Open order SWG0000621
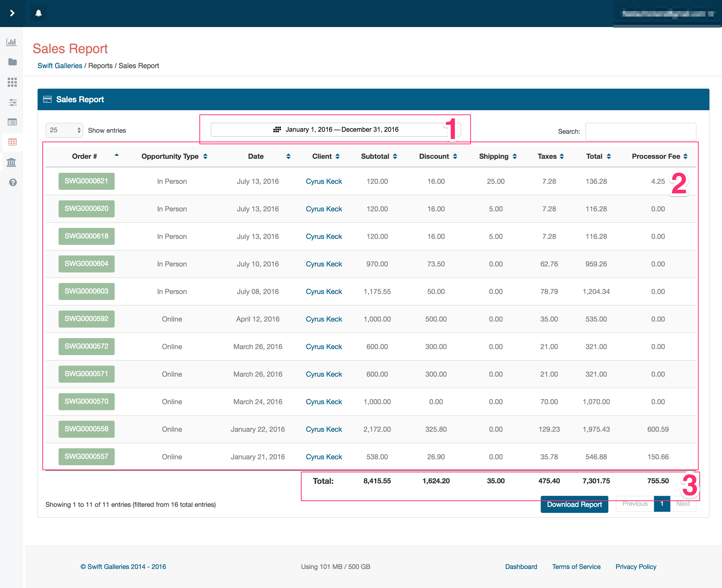Screen dimensions: 722x588 coord(87,181)
